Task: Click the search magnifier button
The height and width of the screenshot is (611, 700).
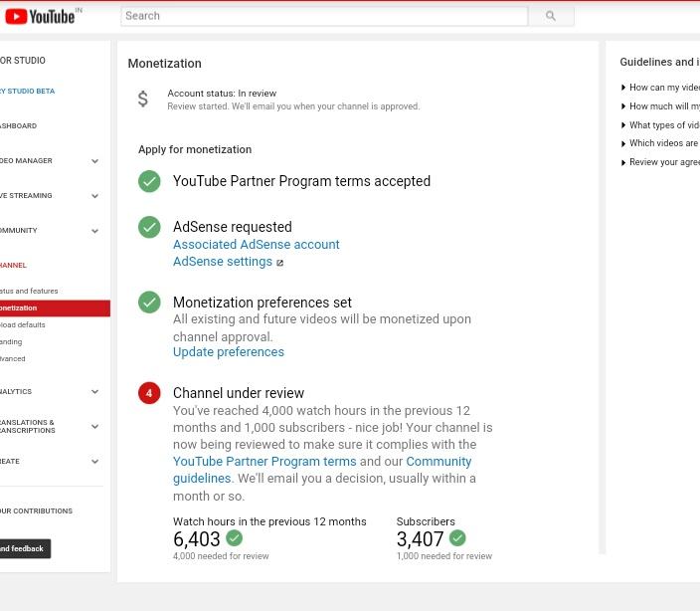Action: (551, 16)
